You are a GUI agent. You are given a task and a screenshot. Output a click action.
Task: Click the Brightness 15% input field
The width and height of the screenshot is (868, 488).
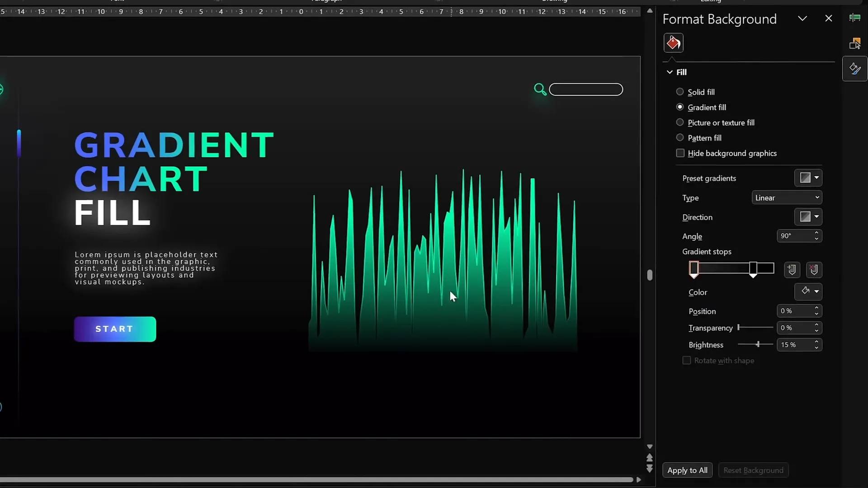pyautogui.click(x=794, y=345)
